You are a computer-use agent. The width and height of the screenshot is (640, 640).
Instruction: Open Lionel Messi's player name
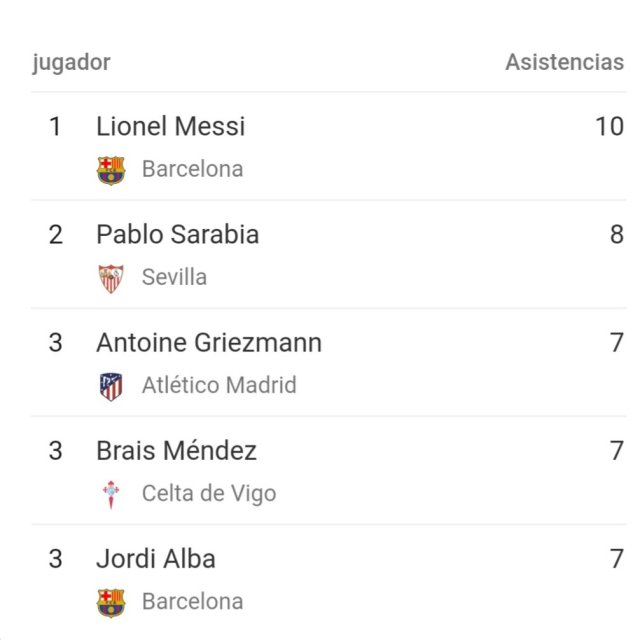(170, 127)
